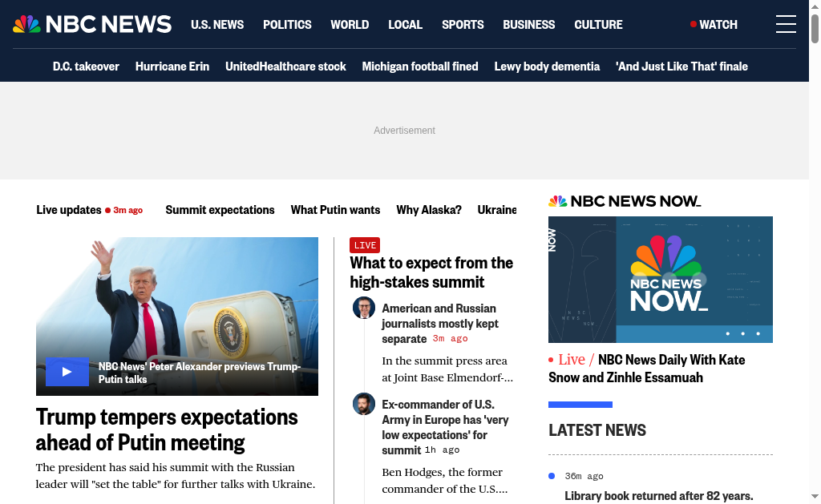Select the Ukraine tab

click(x=497, y=210)
